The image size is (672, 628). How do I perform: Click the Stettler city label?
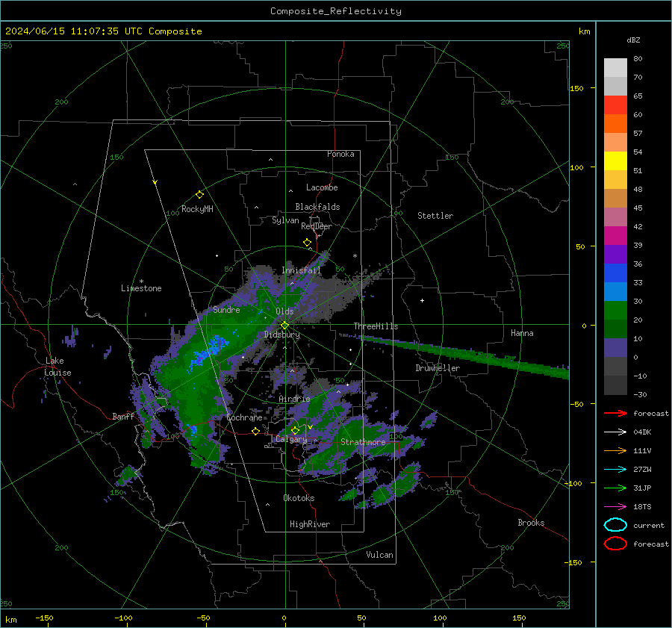click(435, 216)
